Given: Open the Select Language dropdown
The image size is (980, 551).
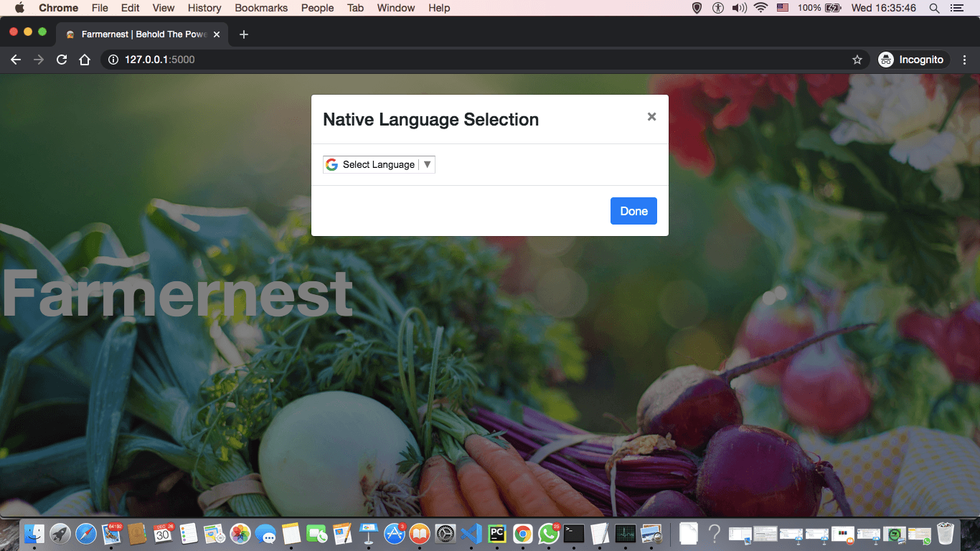Looking at the screenshot, I should pyautogui.click(x=379, y=165).
